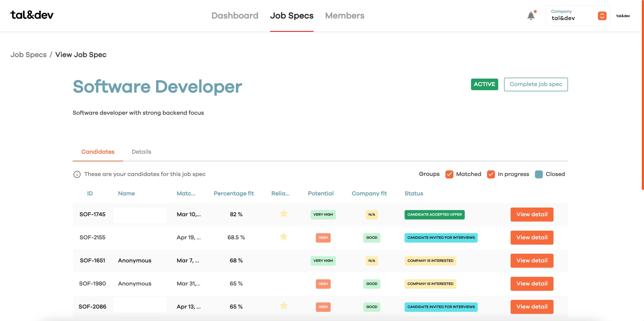Uncheck the Matched group checkbox
644x321 pixels.
tap(449, 174)
